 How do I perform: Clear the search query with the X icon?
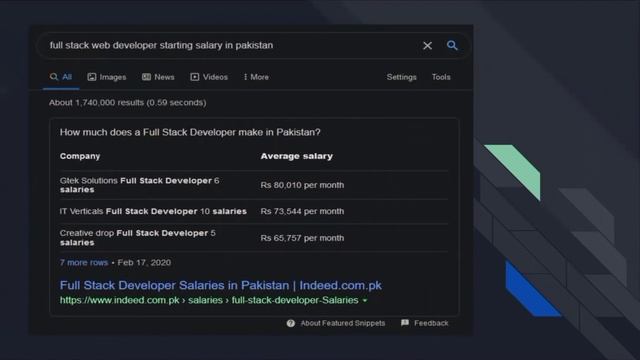pyautogui.click(x=427, y=46)
